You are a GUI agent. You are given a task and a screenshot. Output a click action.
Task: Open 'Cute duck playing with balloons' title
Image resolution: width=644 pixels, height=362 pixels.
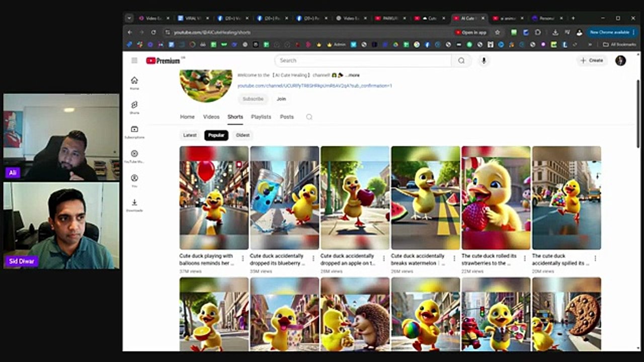pos(207,259)
